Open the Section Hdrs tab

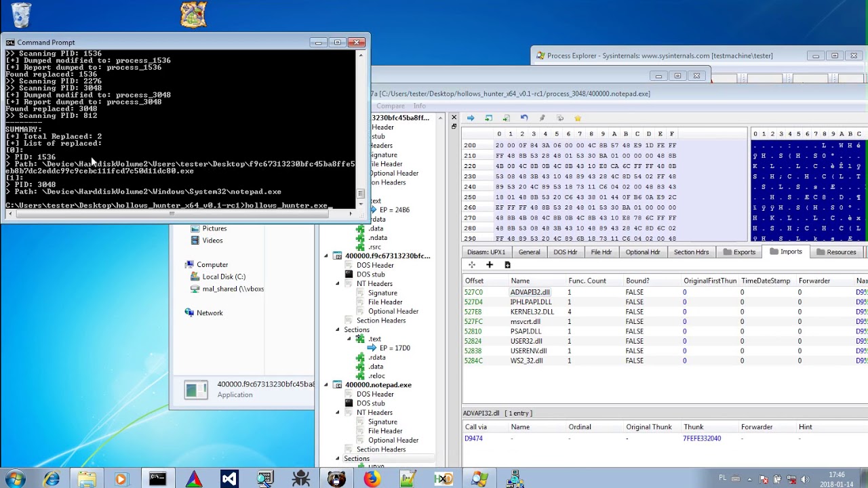click(x=691, y=252)
